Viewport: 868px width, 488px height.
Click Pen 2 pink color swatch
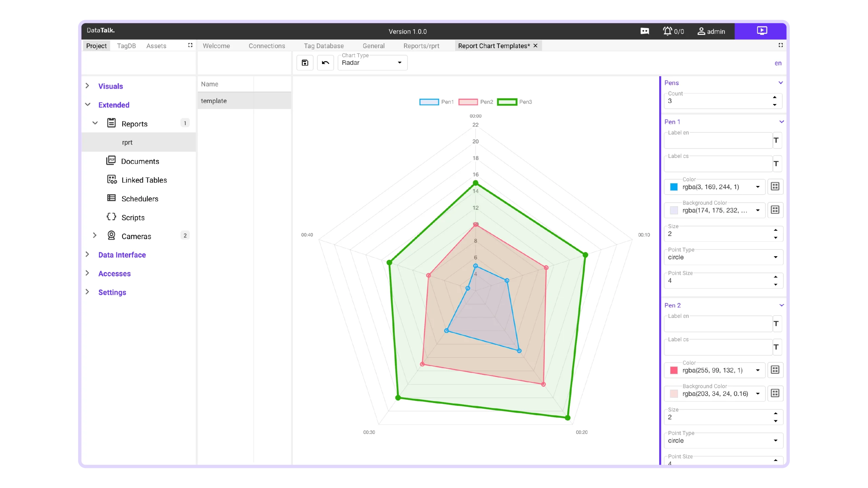pyautogui.click(x=674, y=370)
